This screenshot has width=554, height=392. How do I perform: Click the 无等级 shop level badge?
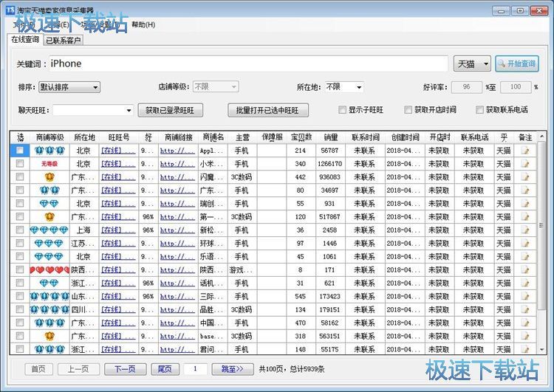49,164
